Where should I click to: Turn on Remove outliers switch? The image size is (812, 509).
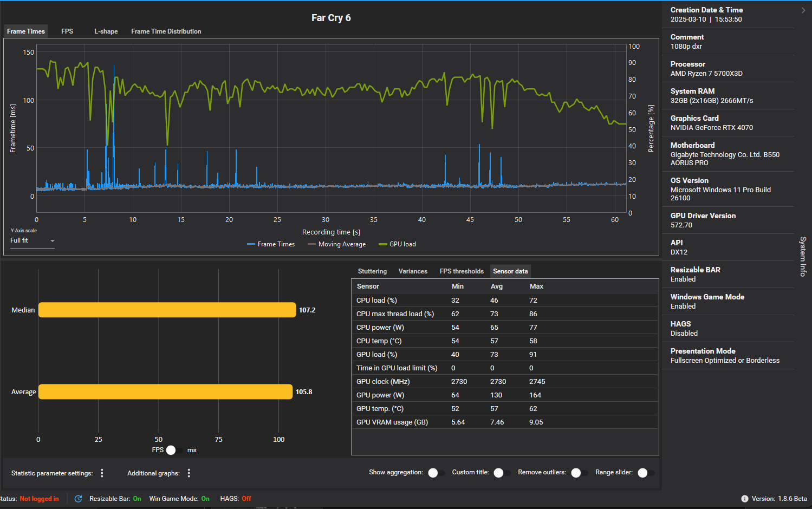580,473
